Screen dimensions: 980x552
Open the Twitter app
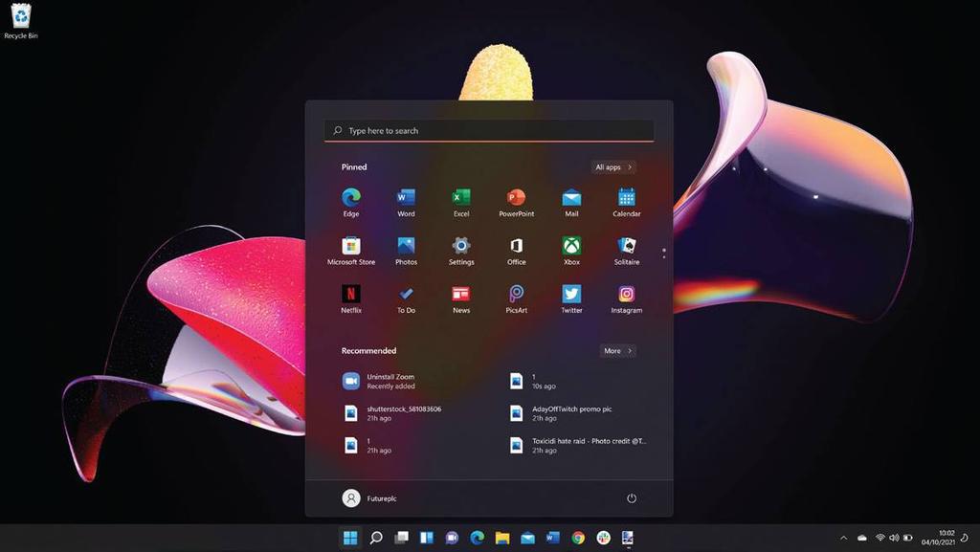(x=571, y=299)
